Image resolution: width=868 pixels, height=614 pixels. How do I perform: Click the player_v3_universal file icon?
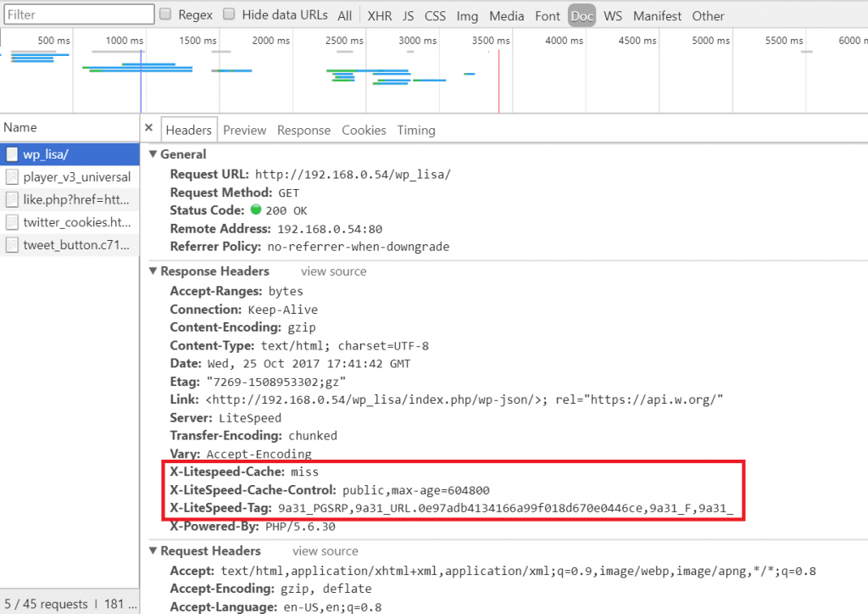pos(12,177)
